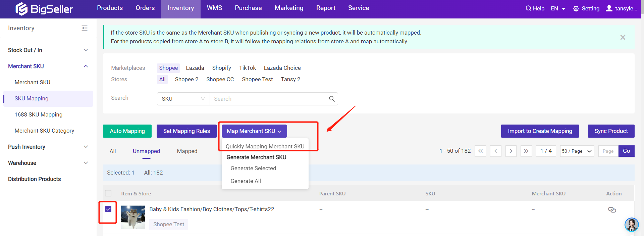Collapse the Inventory sidebar menu icon
The image size is (644, 236).
tap(85, 28)
